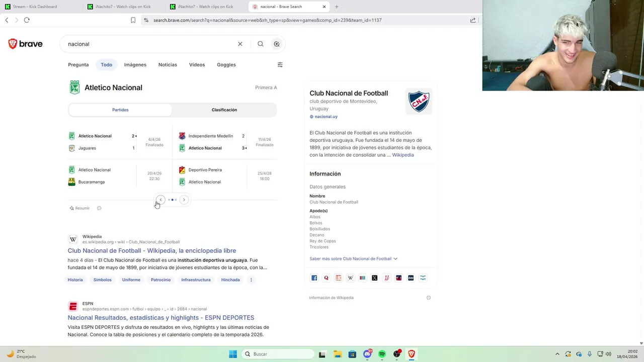The image size is (644, 362).
Task: Bookmark this page with the bookmark icon
Action: 133,20
